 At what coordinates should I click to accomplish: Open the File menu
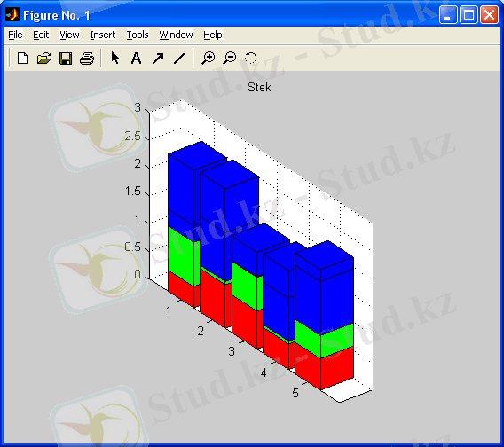point(15,35)
